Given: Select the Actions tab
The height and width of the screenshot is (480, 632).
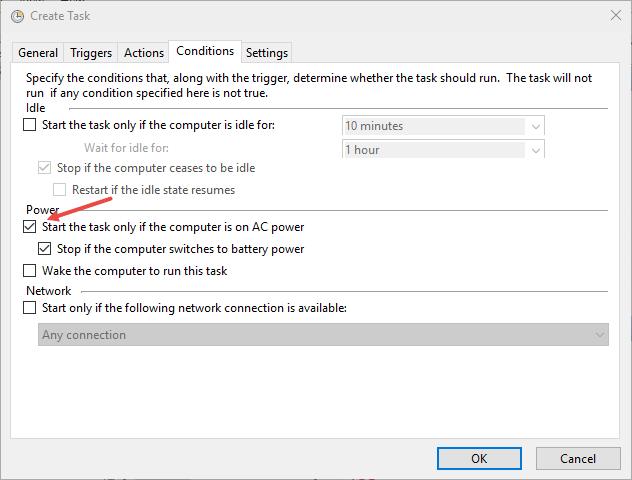Looking at the screenshot, I should pyautogui.click(x=144, y=53).
